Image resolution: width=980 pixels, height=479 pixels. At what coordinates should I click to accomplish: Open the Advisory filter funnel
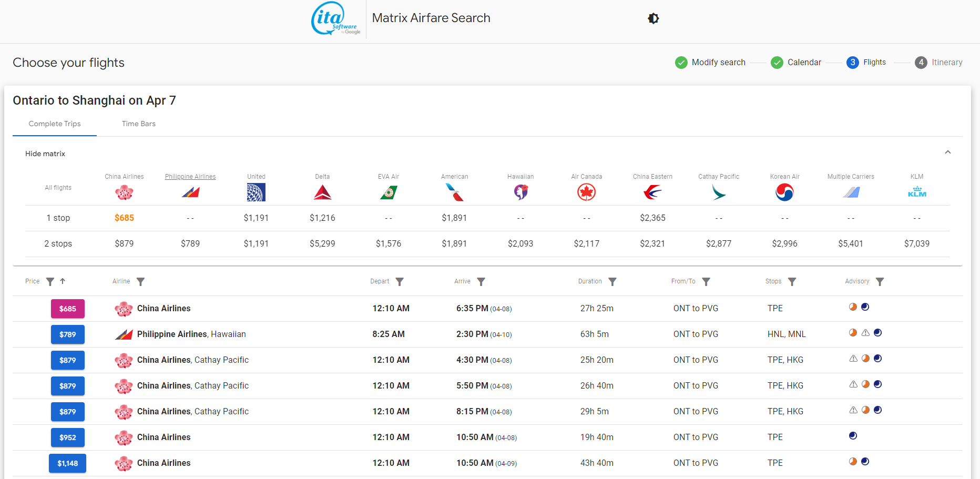click(880, 282)
